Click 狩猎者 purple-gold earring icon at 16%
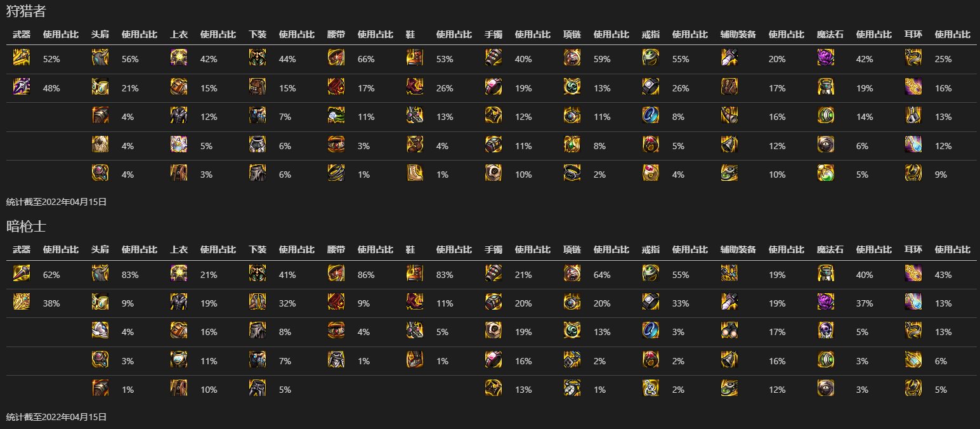The height and width of the screenshot is (429, 980). [913, 86]
